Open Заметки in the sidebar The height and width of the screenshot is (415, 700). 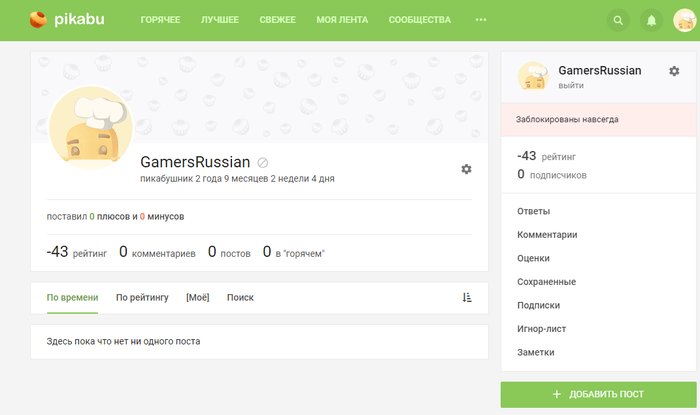tap(536, 353)
